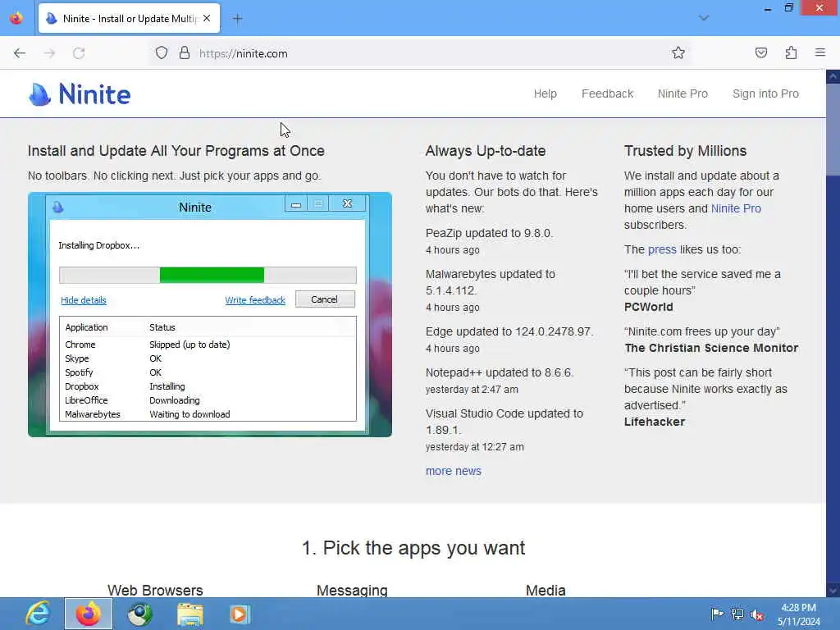Bookmark this page with the star icon
The image size is (840, 630).
678,52
